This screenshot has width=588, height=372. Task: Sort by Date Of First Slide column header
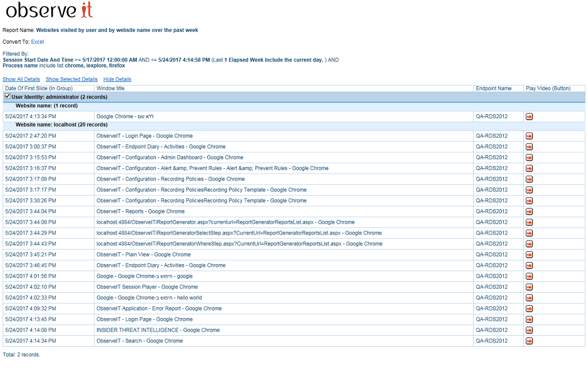pyautogui.click(x=38, y=88)
